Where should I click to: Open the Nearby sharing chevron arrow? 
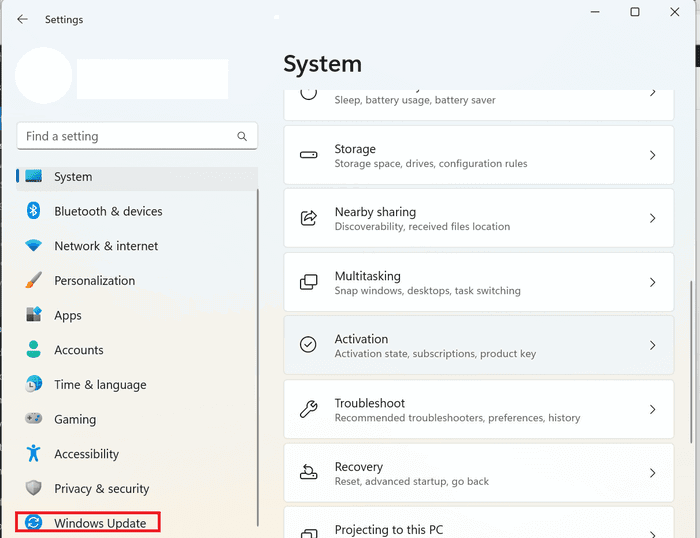point(653,218)
